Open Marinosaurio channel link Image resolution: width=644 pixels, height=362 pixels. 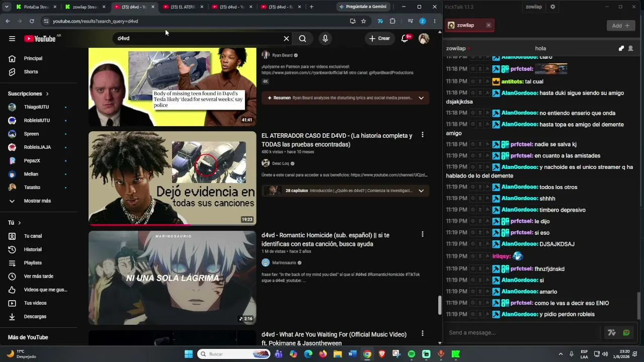coord(284,262)
